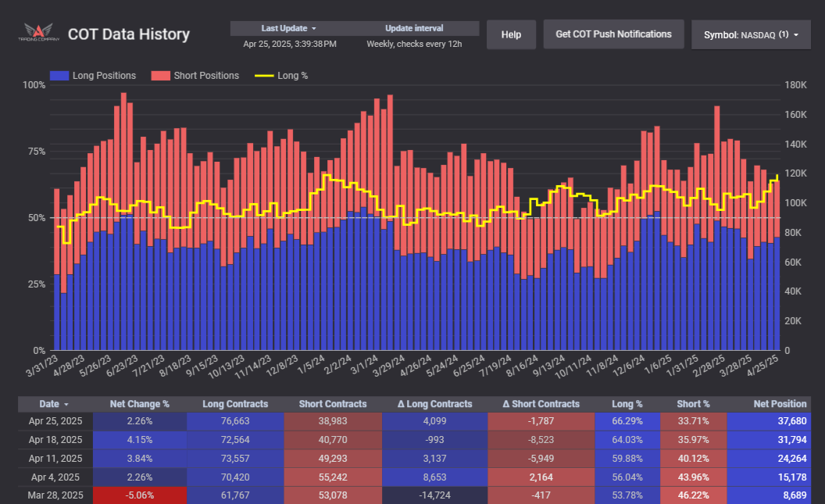Open the Symbol NASDAQ dropdown
Screen dimensions: 825x504
point(751,34)
